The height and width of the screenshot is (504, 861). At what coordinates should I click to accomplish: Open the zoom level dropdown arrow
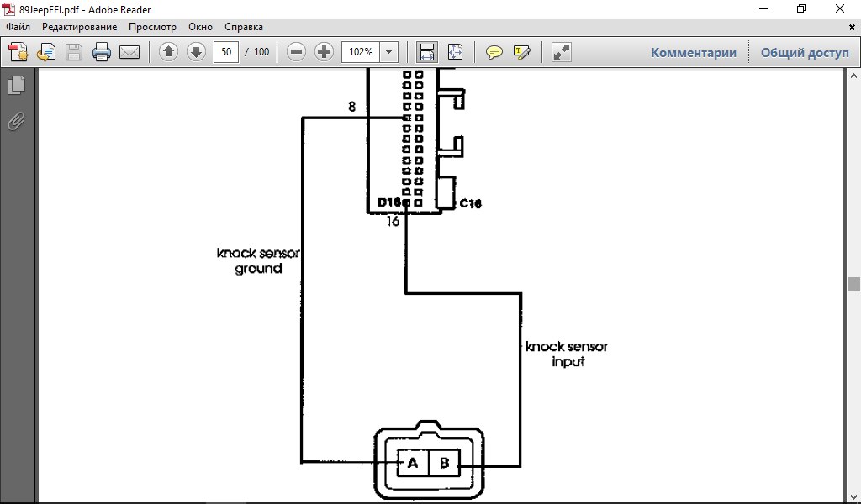388,52
